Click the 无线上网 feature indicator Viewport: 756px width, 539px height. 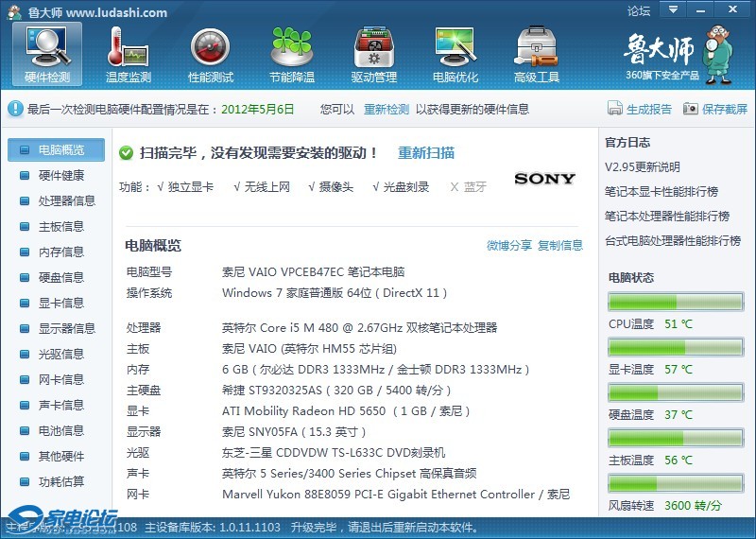[262, 186]
